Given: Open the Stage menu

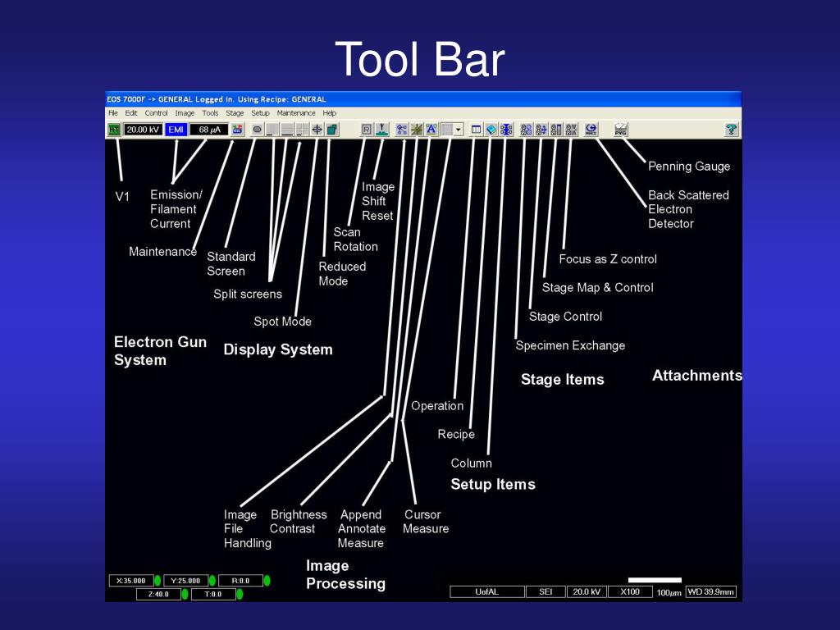Looking at the screenshot, I should click(x=235, y=113).
